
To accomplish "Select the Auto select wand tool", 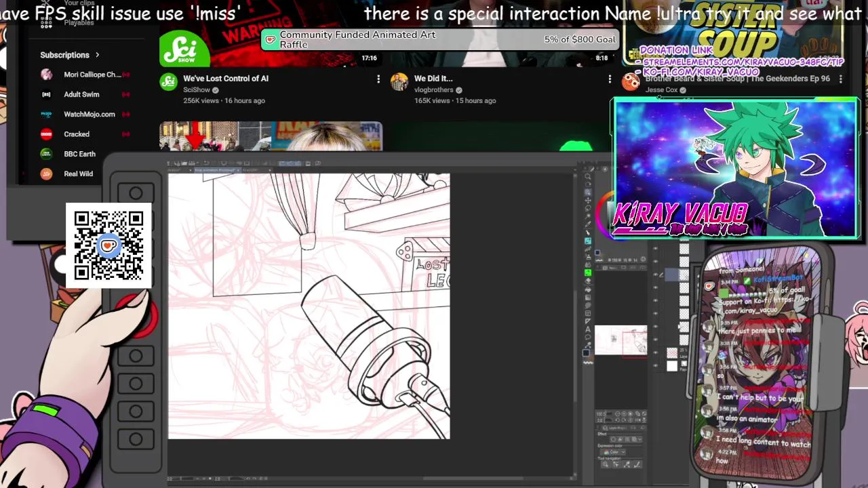I will tap(588, 217).
